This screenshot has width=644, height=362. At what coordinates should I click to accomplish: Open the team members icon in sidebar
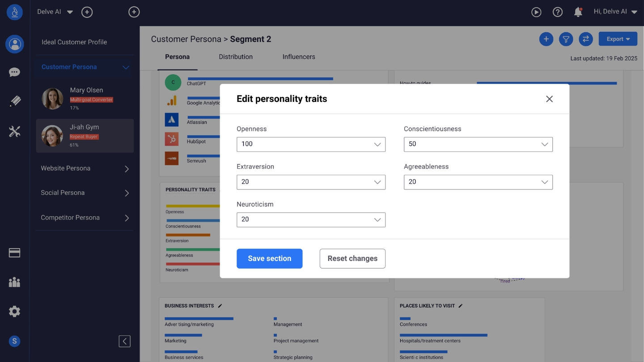click(x=14, y=282)
